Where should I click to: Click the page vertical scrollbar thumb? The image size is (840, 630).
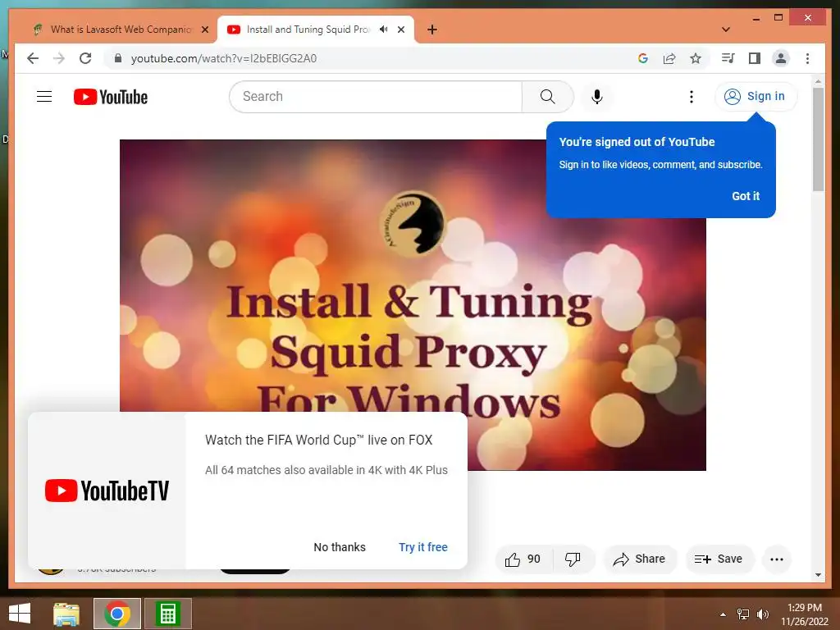point(818,139)
